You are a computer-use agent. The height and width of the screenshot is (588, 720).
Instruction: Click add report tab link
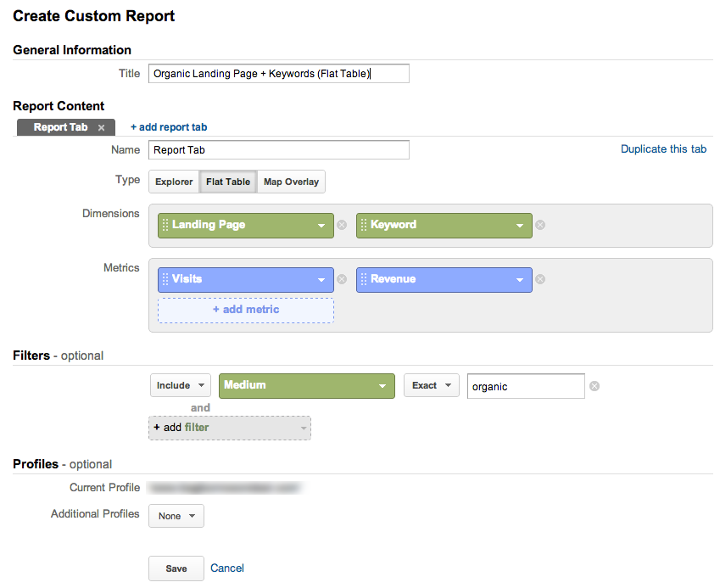point(169,127)
